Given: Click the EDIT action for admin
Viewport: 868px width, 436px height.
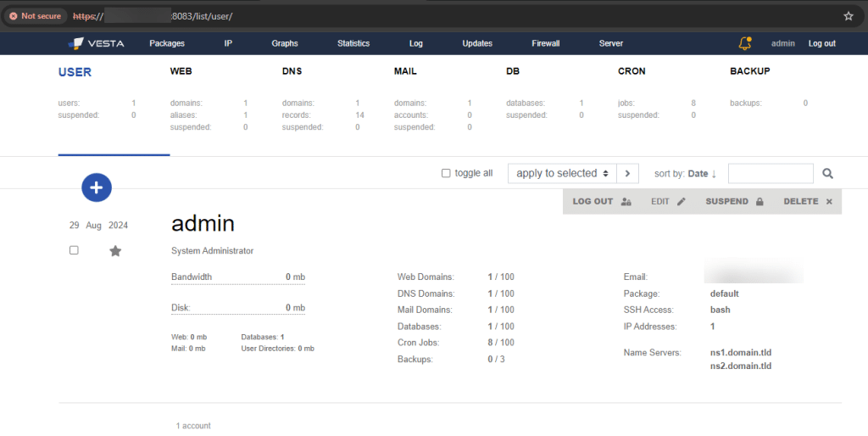Looking at the screenshot, I should (668, 202).
